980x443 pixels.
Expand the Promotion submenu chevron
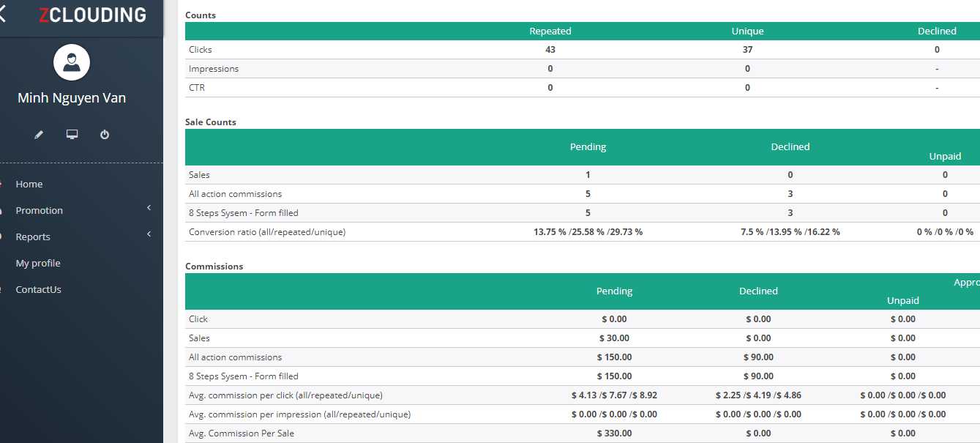click(149, 209)
